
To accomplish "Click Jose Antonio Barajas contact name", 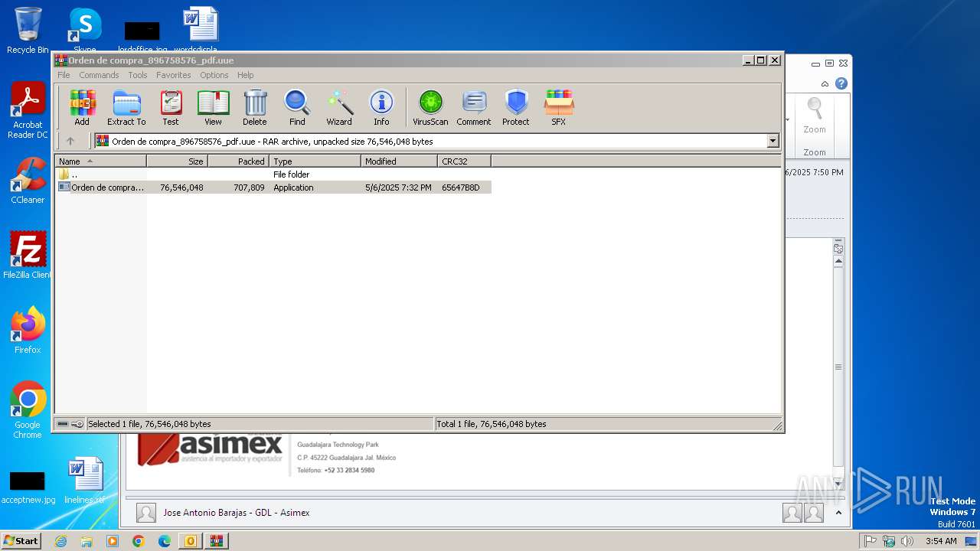I will coord(236,513).
